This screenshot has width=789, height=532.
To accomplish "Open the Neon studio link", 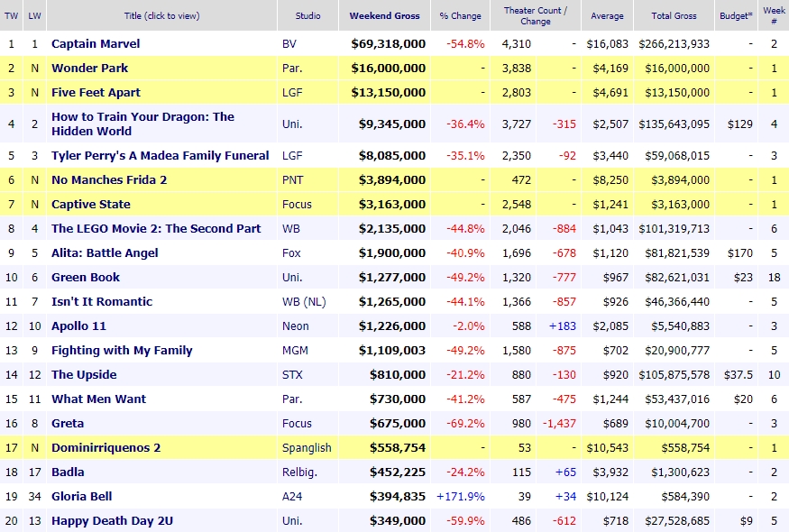I will (x=296, y=326).
